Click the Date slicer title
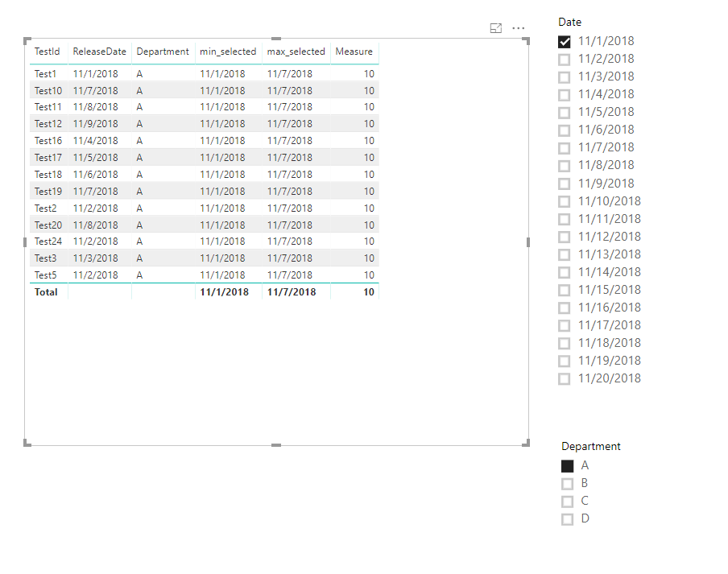The width and height of the screenshot is (728, 574). tap(569, 22)
